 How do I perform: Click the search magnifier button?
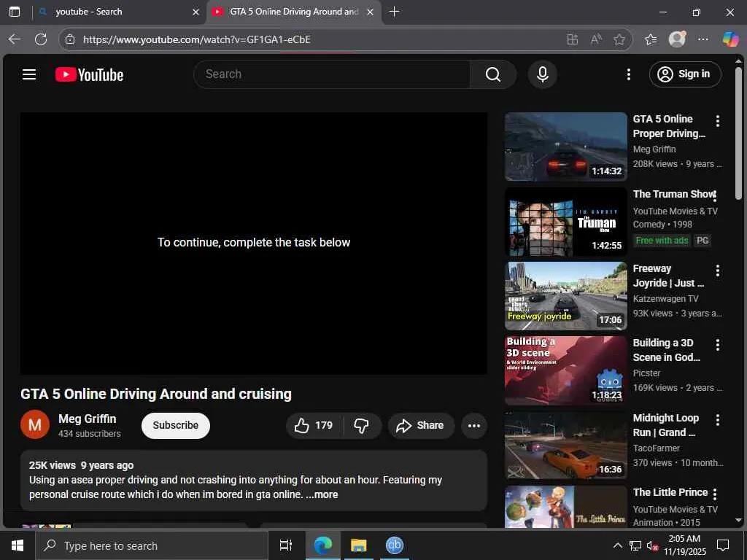[492, 74]
